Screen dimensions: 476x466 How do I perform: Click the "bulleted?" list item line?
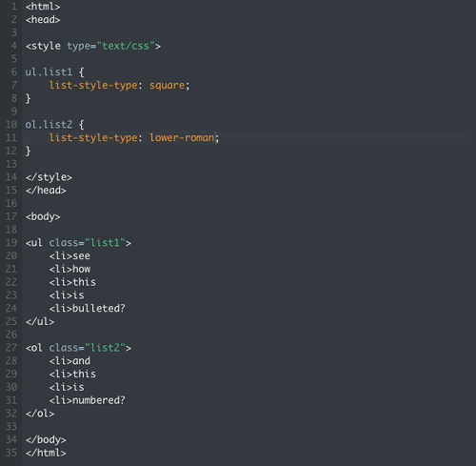click(x=88, y=309)
